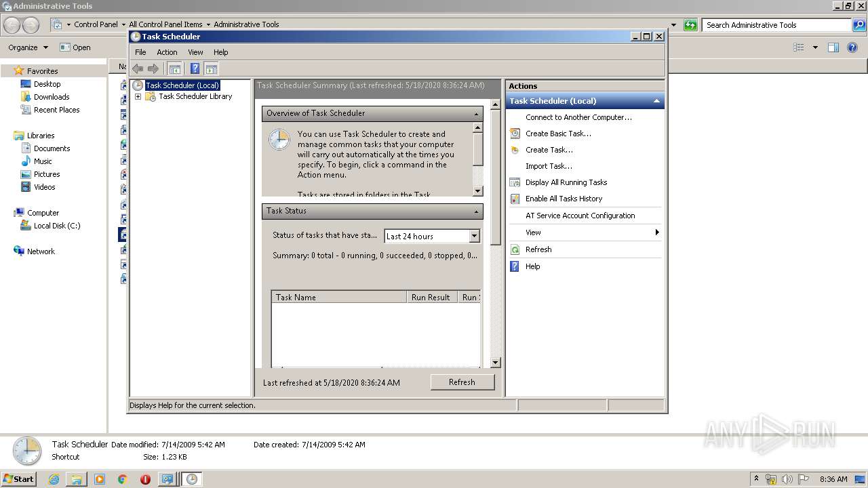Open Internet Explorer from the taskbar
The width and height of the screenshot is (868, 488).
(x=54, y=479)
